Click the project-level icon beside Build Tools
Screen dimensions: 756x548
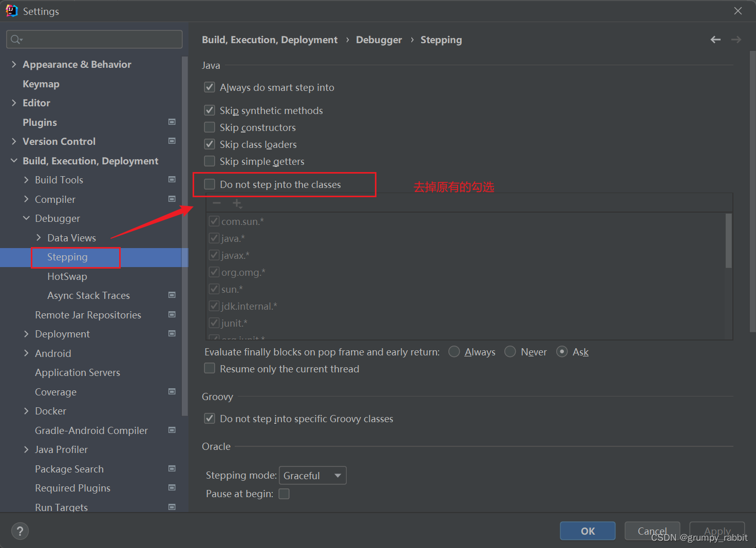(x=172, y=179)
